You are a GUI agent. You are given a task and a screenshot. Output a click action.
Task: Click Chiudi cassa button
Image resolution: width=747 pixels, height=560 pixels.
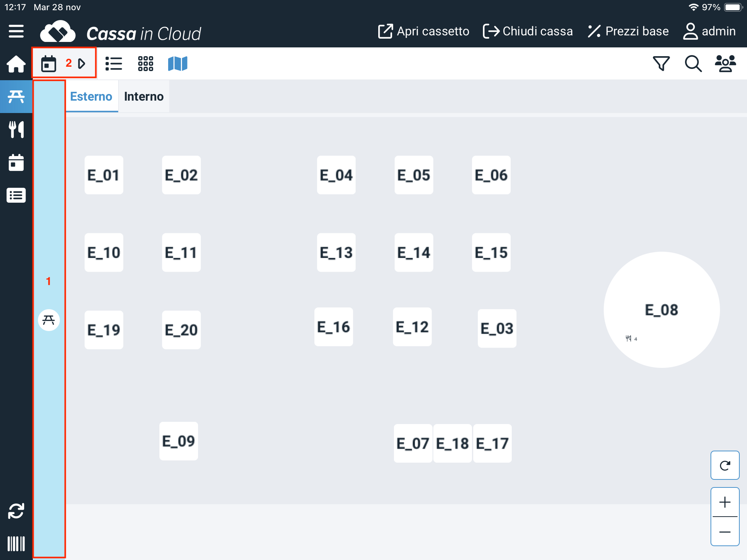[x=527, y=31]
